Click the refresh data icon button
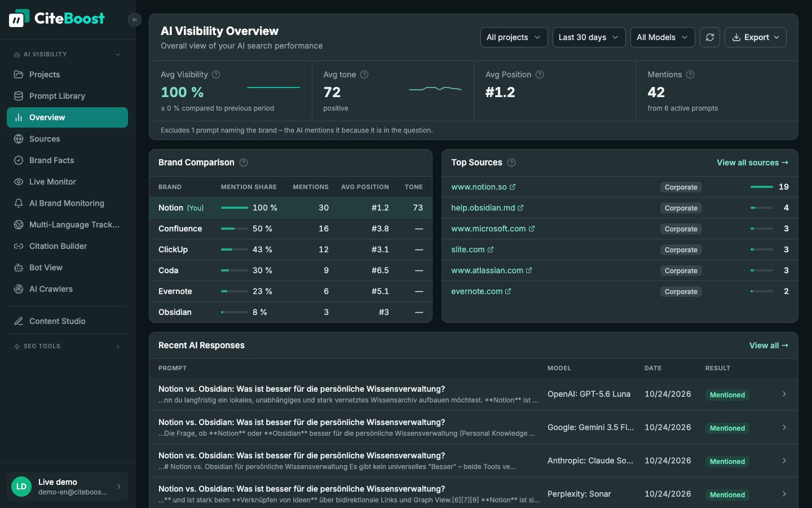The image size is (812, 508). click(x=710, y=37)
